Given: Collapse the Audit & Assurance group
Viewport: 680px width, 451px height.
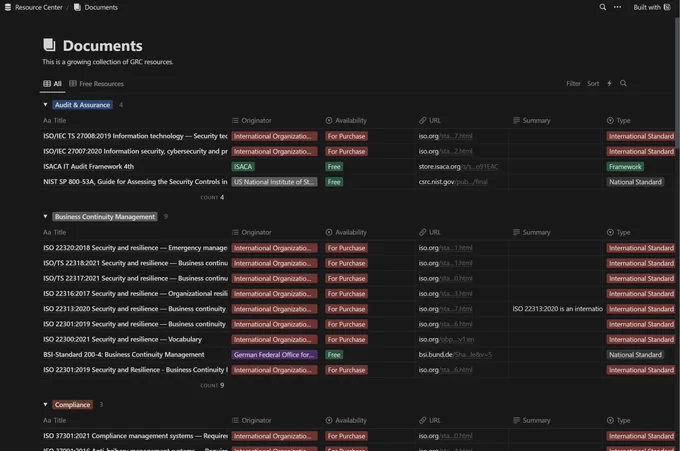Looking at the screenshot, I should point(45,105).
